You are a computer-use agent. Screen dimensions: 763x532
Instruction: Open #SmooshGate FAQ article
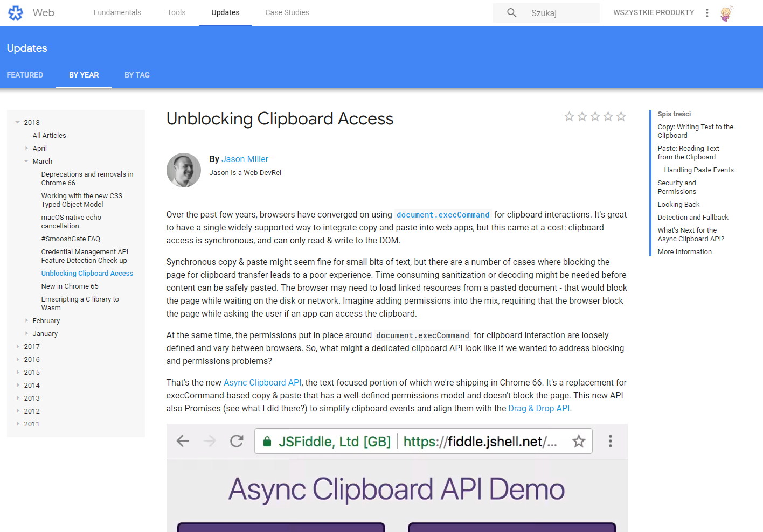71,239
